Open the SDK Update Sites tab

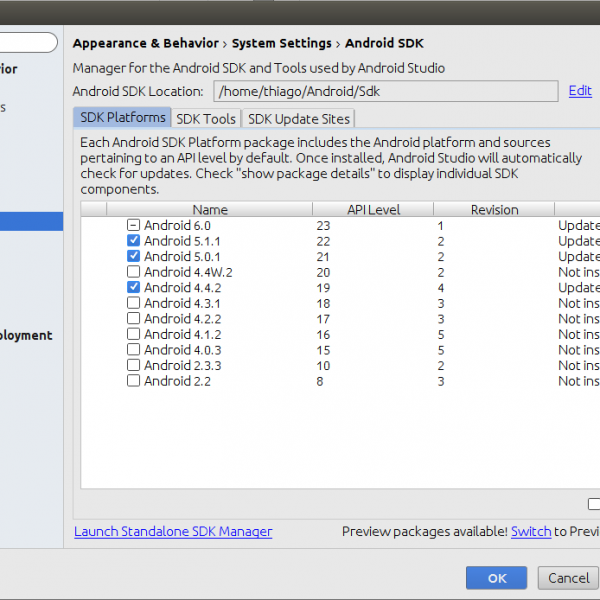pos(298,119)
